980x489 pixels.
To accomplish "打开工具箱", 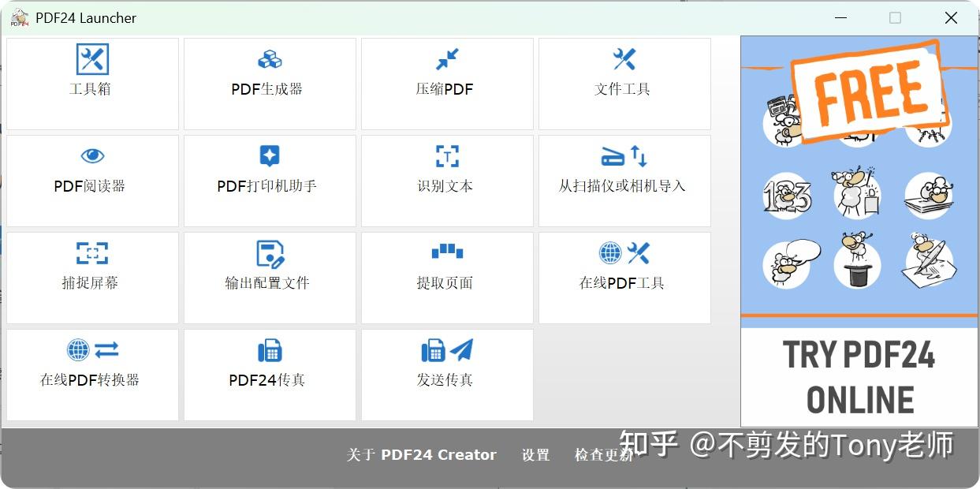I will 92,83.
